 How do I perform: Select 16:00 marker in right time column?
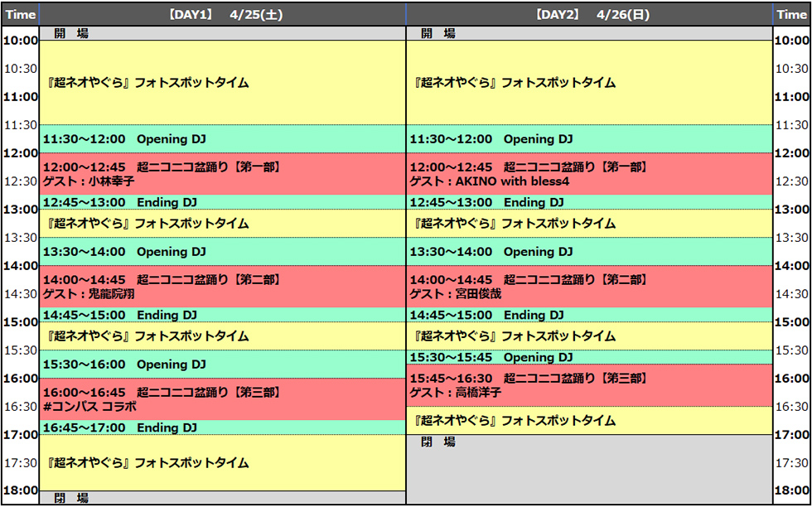pos(791,379)
